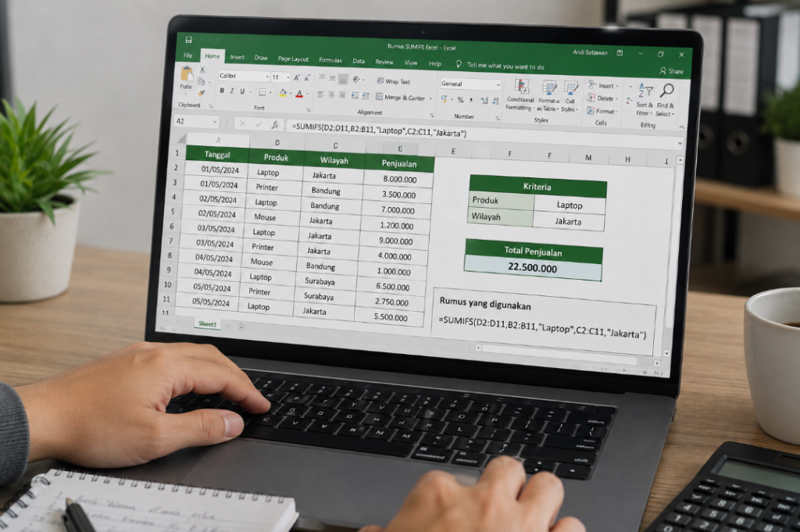
Task: Open the Calibri font name dropdown
Action: point(267,77)
